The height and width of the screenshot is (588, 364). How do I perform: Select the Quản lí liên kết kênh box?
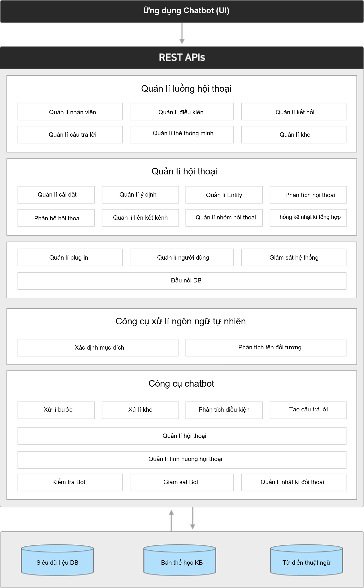pyautogui.click(x=140, y=218)
